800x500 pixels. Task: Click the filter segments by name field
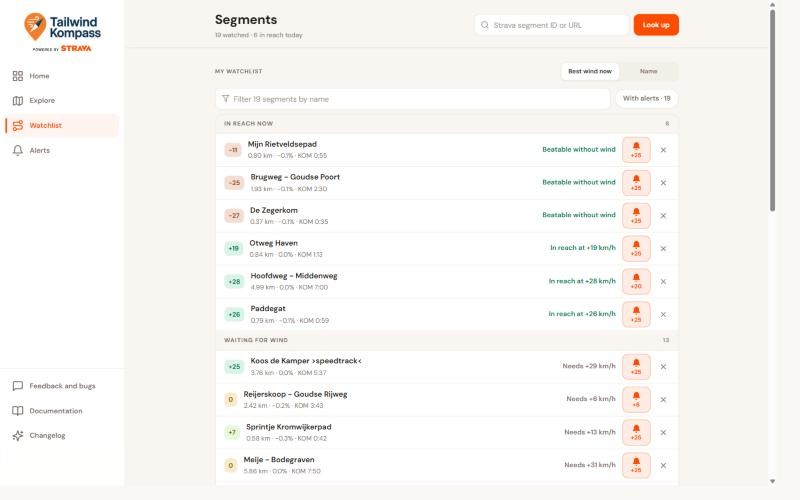413,99
